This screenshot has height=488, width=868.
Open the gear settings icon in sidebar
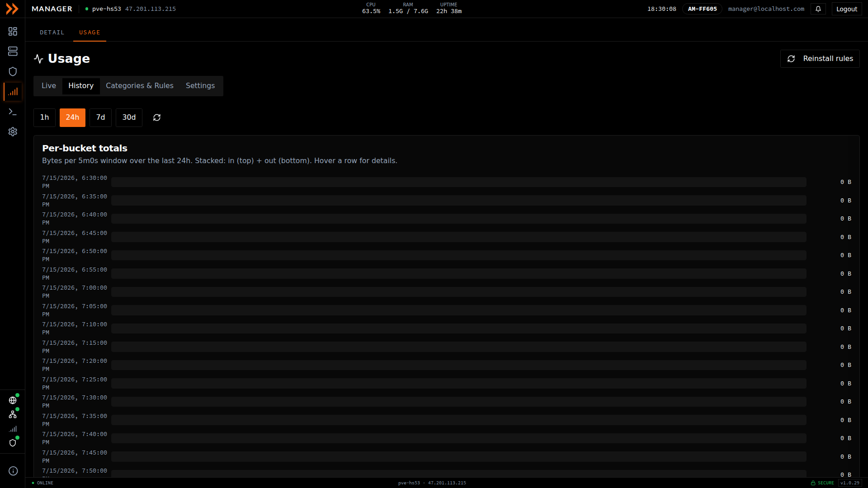(x=13, y=131)
